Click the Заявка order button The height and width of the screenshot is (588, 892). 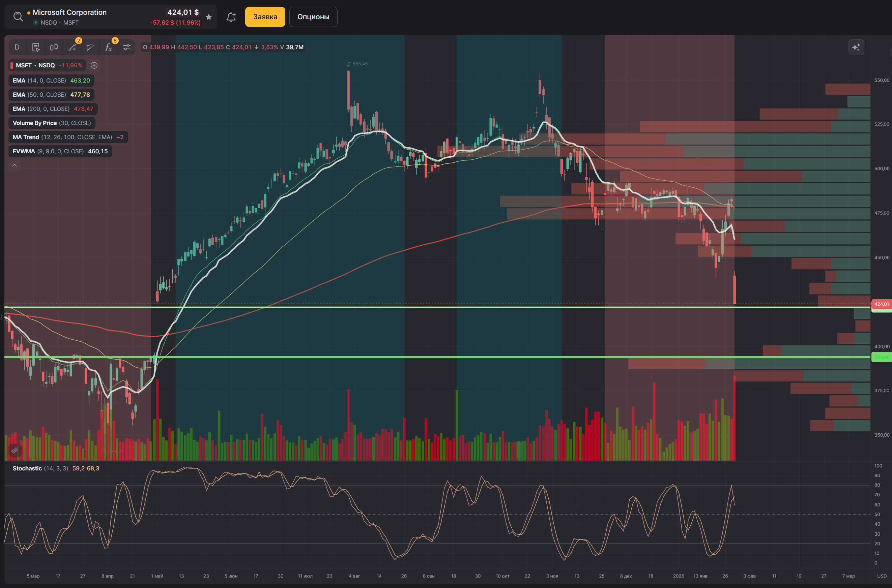265,17
